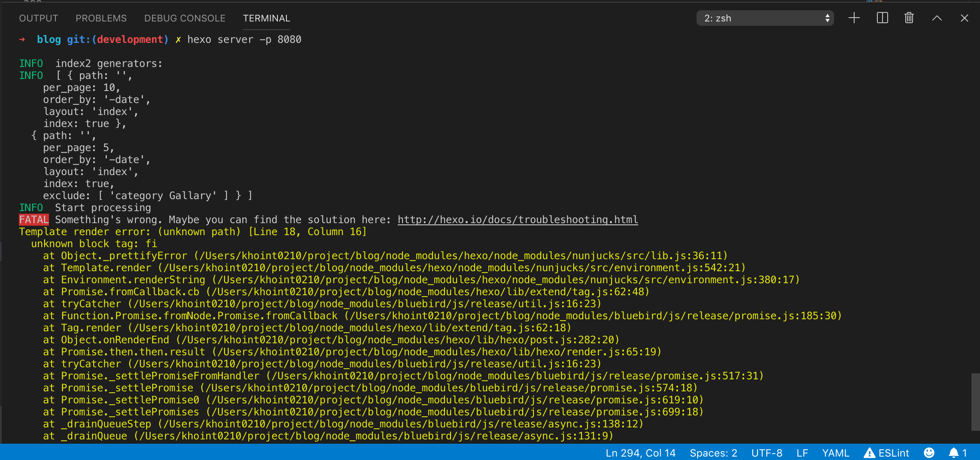The image size is (980, 460).
Task: Click the async.js:138:12 stack path
Action: pos(401,424)
